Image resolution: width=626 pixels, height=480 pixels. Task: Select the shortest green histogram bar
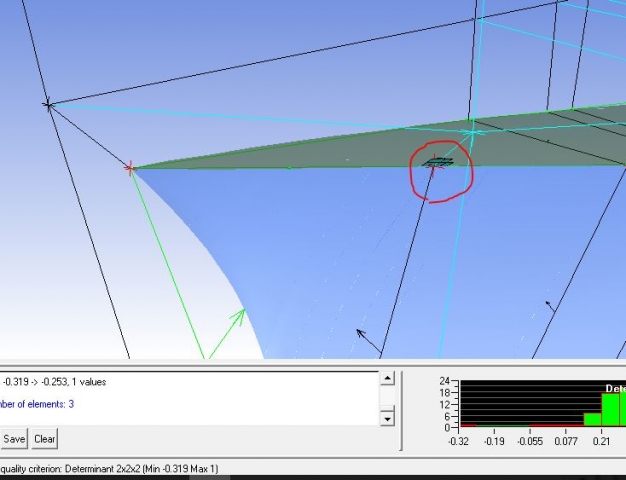pyautogui.click(x=592, y=420)
